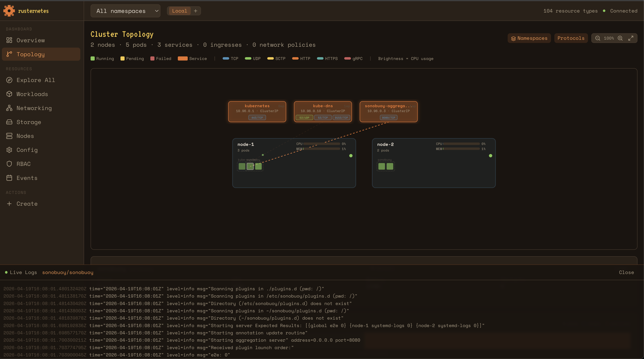Image resolution: width=644 pixels, height=359 pixels.
Task: Select the Local cluster tab
Action: tap(179, 11)
